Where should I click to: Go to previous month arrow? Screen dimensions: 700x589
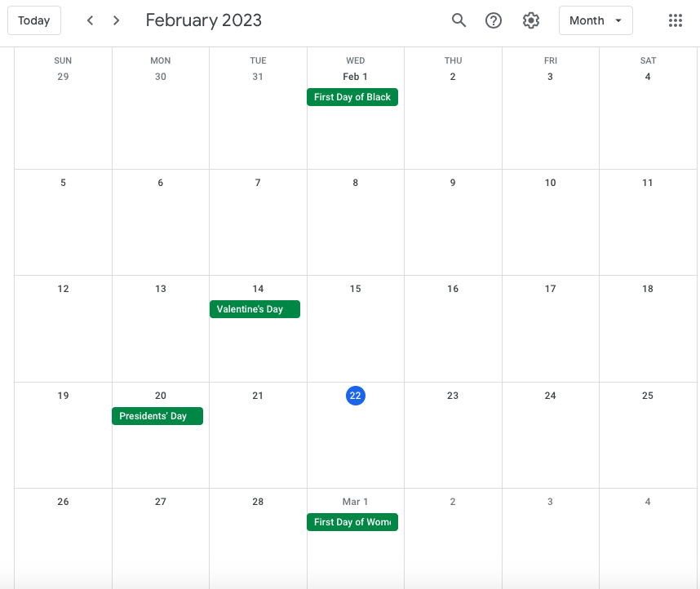[x=90, y=20]
